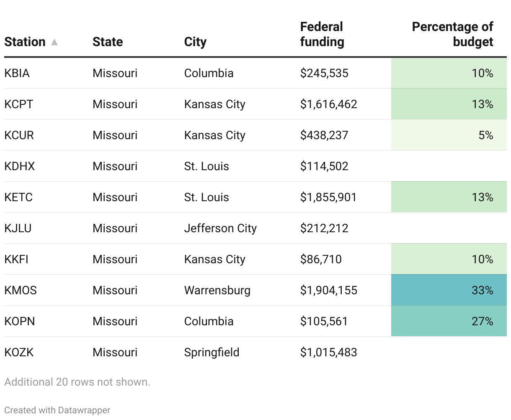Click the sort arrow beside Station
This screenshot has height=420, width=511.
pyautogui.click(x=54, y=42)
